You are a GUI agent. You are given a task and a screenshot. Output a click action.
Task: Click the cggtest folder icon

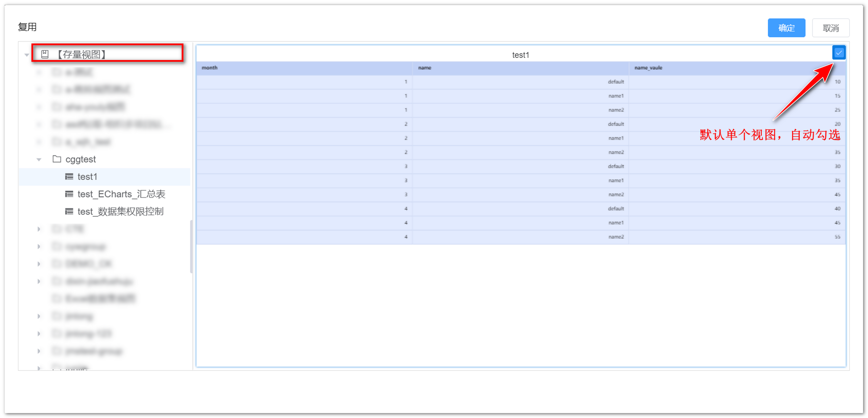(x=57, y=159)
